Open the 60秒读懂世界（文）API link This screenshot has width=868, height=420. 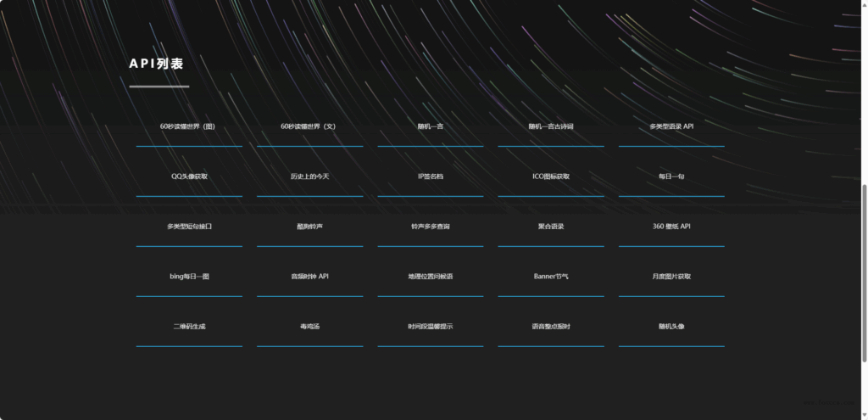309,126
